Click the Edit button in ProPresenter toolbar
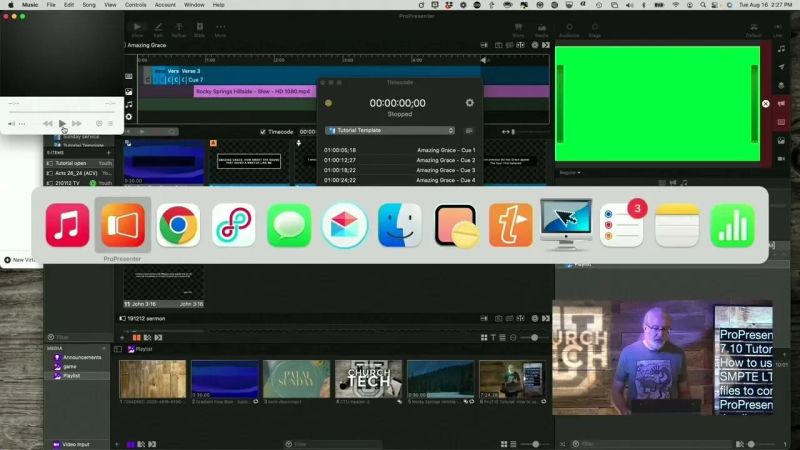The height and width of the screenshot is (450, 800). tap(158, 30)
